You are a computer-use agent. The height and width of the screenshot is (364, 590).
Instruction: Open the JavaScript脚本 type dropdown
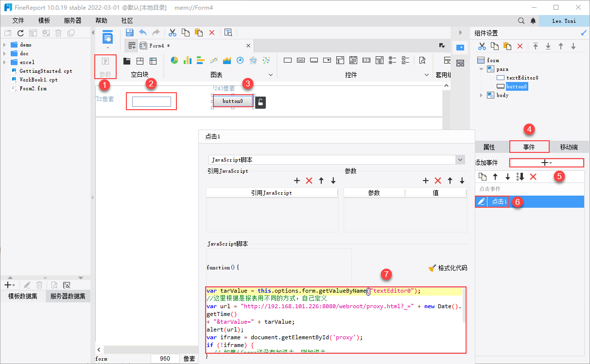click(x=460, y=160)
